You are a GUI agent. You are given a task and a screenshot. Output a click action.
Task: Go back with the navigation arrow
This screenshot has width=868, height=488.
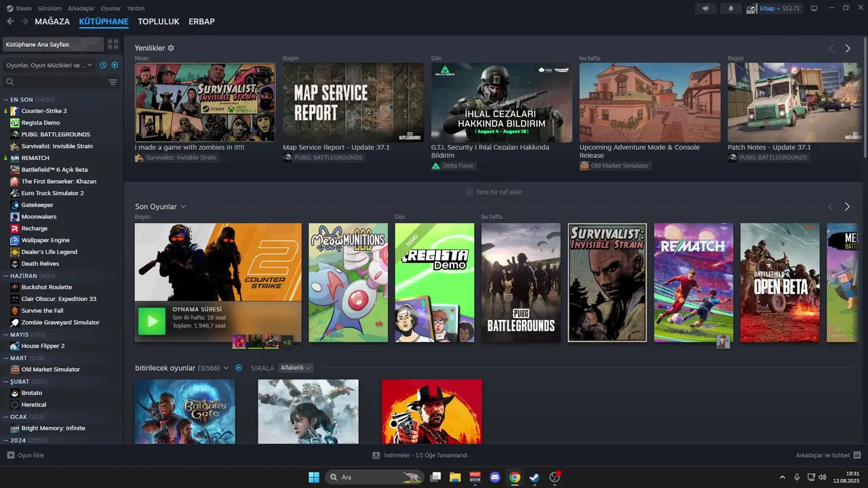click(10, 22)
